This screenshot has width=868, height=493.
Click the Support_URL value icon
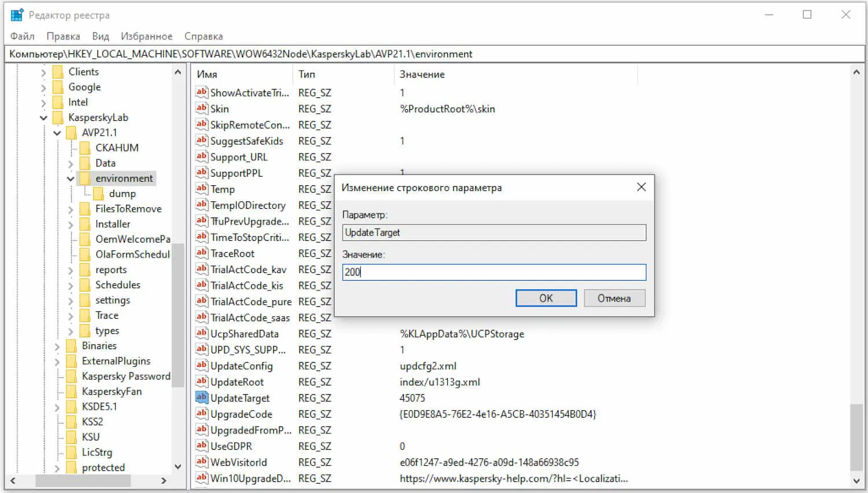(x=201, y=156)
